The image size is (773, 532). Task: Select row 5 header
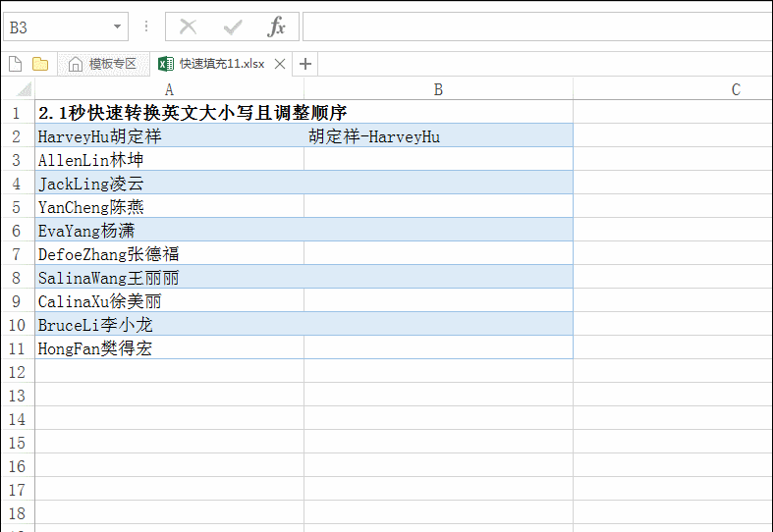click(17, 207)
